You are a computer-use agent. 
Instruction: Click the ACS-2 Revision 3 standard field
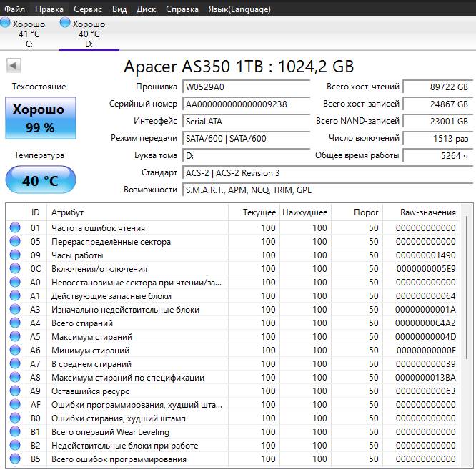(x=327, y=173)
